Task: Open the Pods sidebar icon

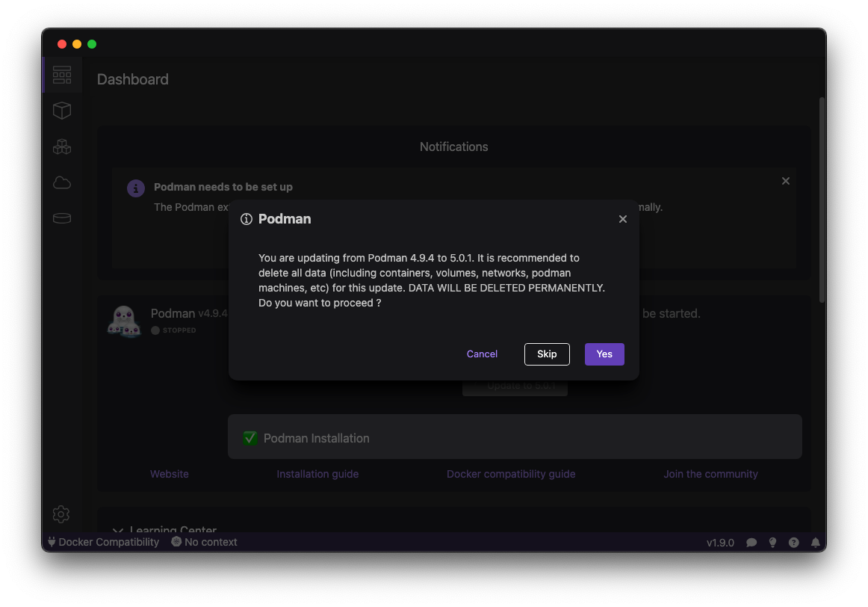Action: (x=62, y=147)
